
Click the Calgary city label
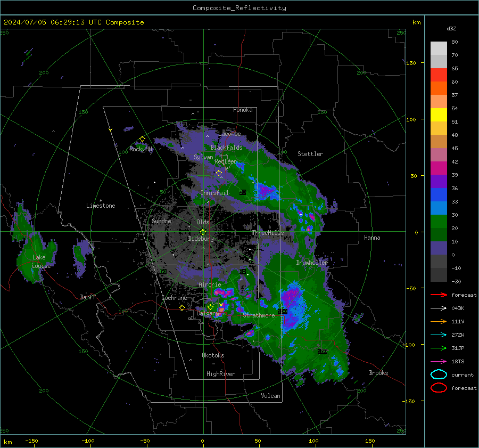[208, 313]
